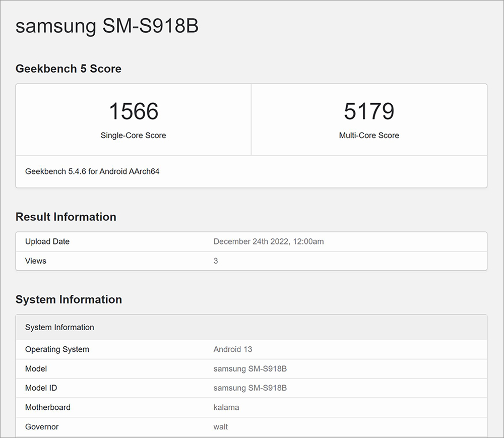The width and height of the screenshot is (504, 438).
Task: Click the Result Information heading
Action: (x=66, y=217)
